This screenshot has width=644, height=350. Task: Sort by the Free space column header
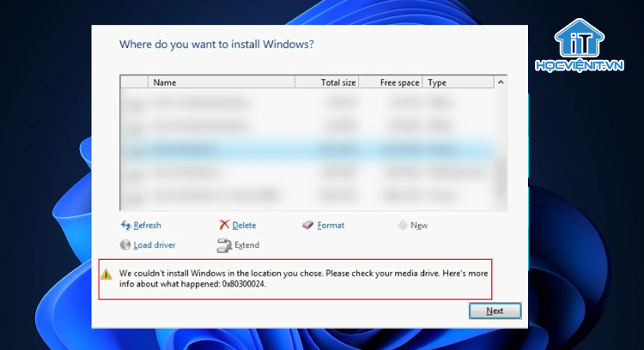click(x=391, y=82)
